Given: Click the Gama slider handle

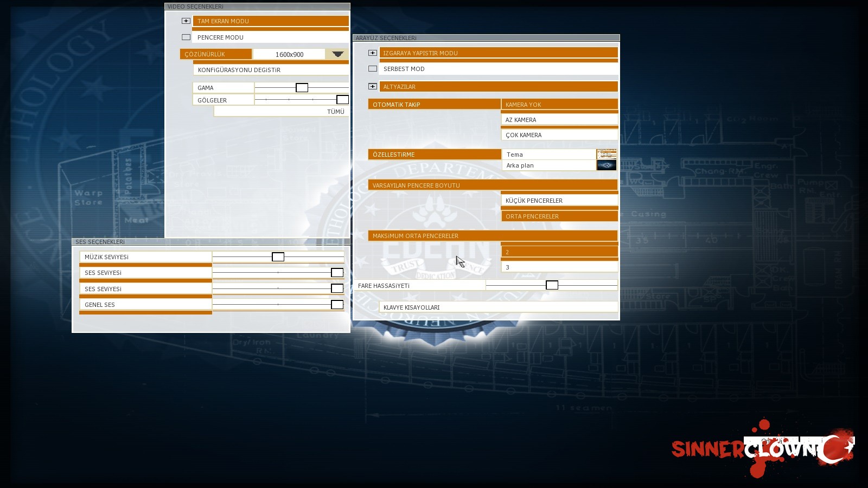Looking at the screenshot, I should click(x=302, y=88).
